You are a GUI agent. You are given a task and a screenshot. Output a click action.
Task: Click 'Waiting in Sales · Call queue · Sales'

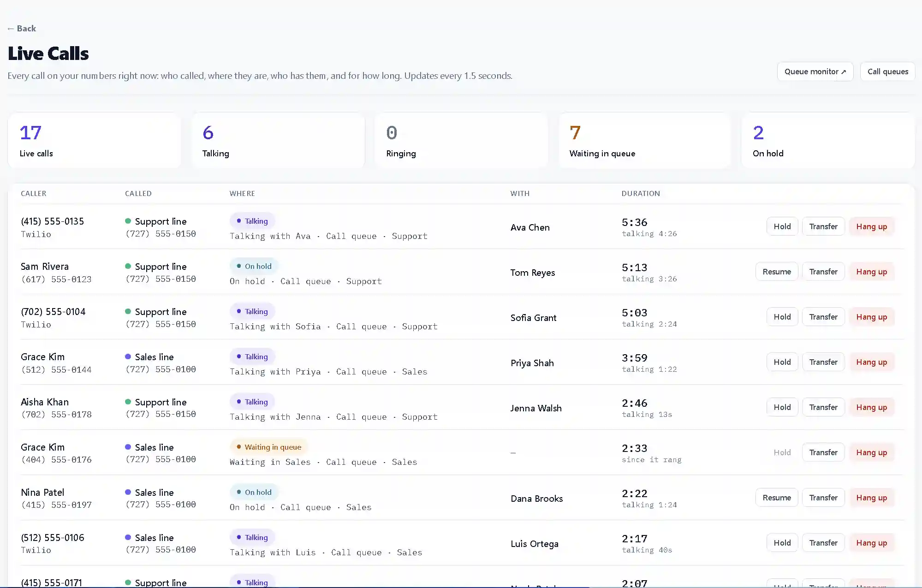[x=323, y=462]
